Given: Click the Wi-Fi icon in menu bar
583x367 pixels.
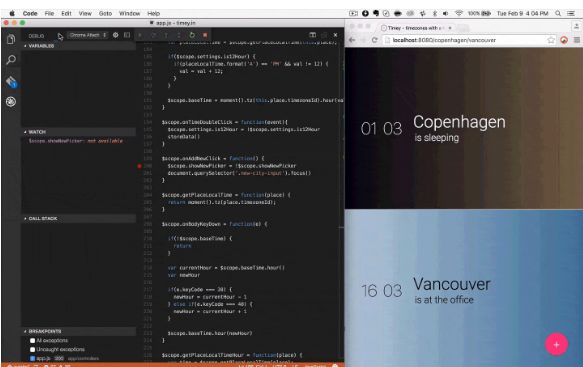Looking at the screenshot, I should pyautogui.click(x=458, y=13).
